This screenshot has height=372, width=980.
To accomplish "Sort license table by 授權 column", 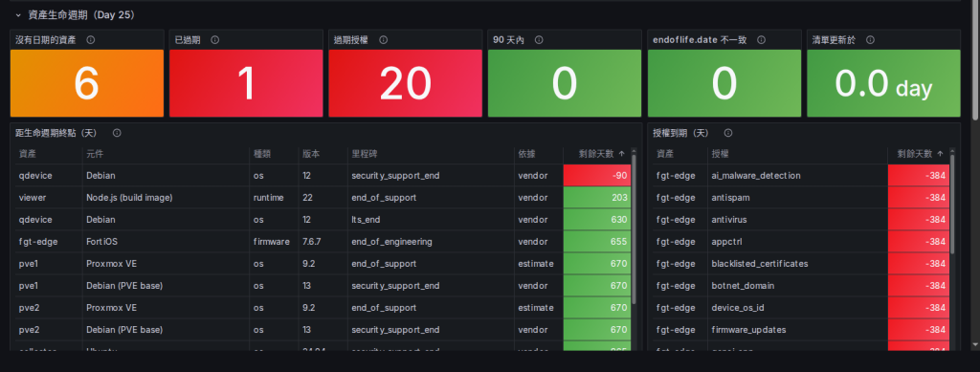I will (x=720, y=154).
